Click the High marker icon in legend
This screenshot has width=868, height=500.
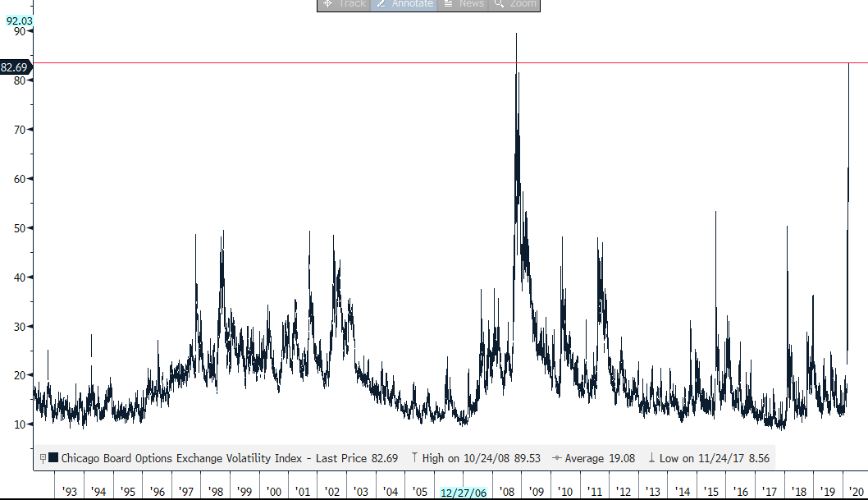coord(415,458)
